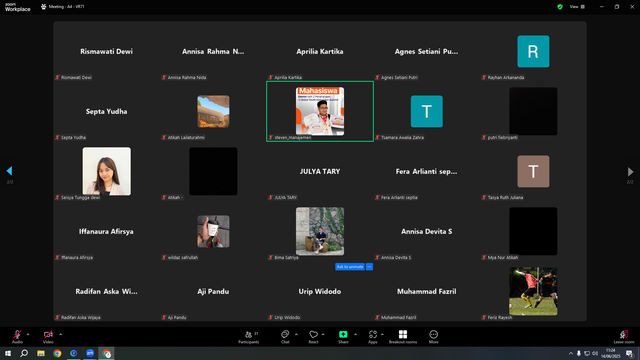Select the Septa Yudha participant tile
Screen dimensions: 640x360
pos(107,111)
